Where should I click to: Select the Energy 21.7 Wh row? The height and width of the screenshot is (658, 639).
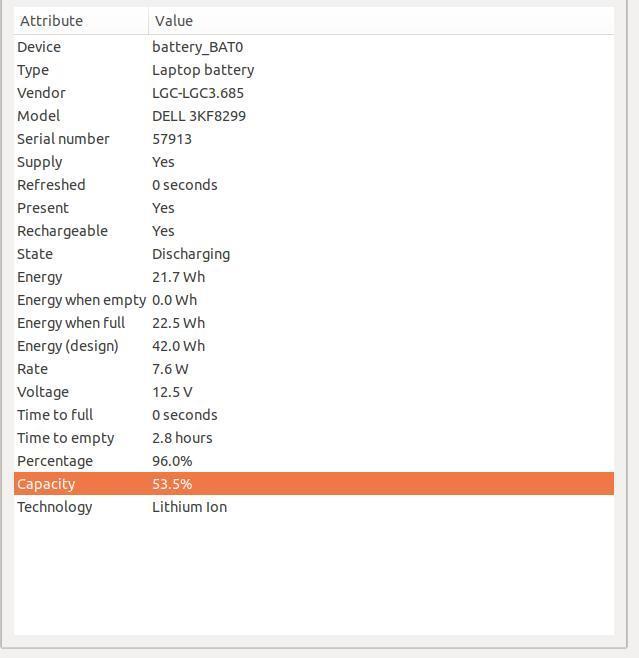[314, 277]
